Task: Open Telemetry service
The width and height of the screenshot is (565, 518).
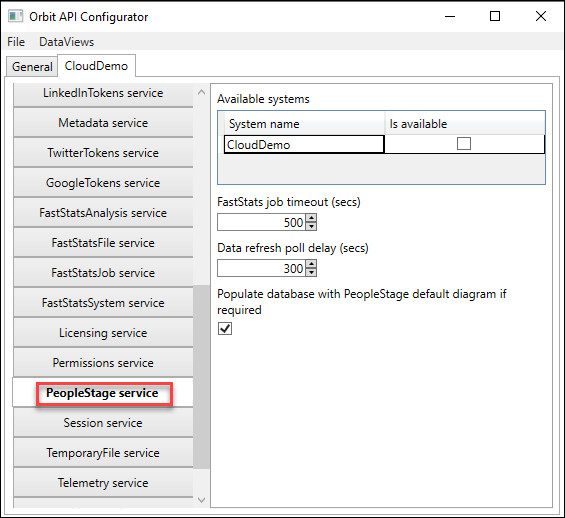Action: [x=103, y=482]
